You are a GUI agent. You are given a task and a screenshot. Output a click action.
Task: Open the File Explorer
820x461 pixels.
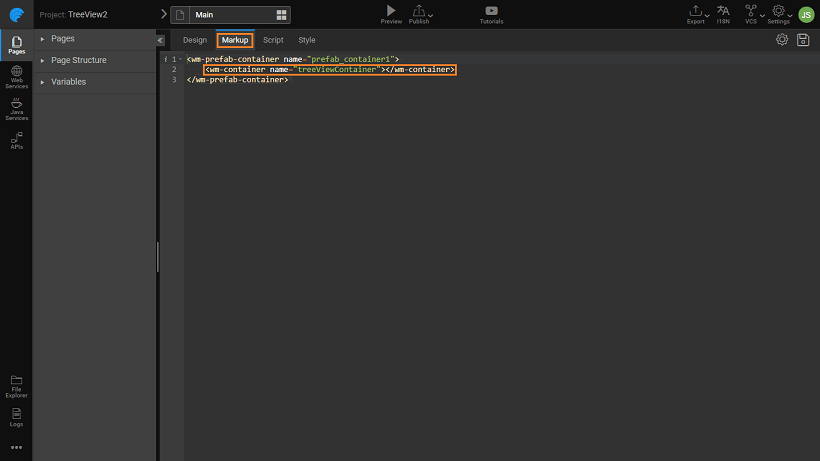tap(16, 385)
